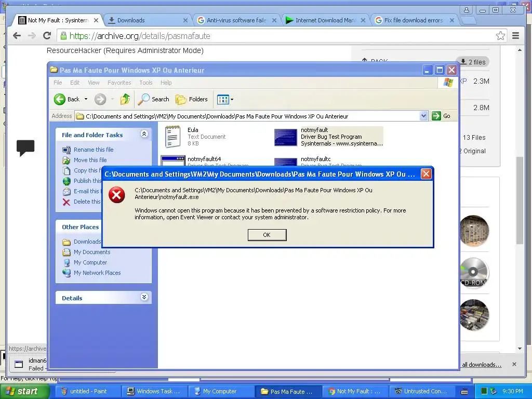Click Chrome's forward navigation arrow
532x399 pixels.
point(32,36)
